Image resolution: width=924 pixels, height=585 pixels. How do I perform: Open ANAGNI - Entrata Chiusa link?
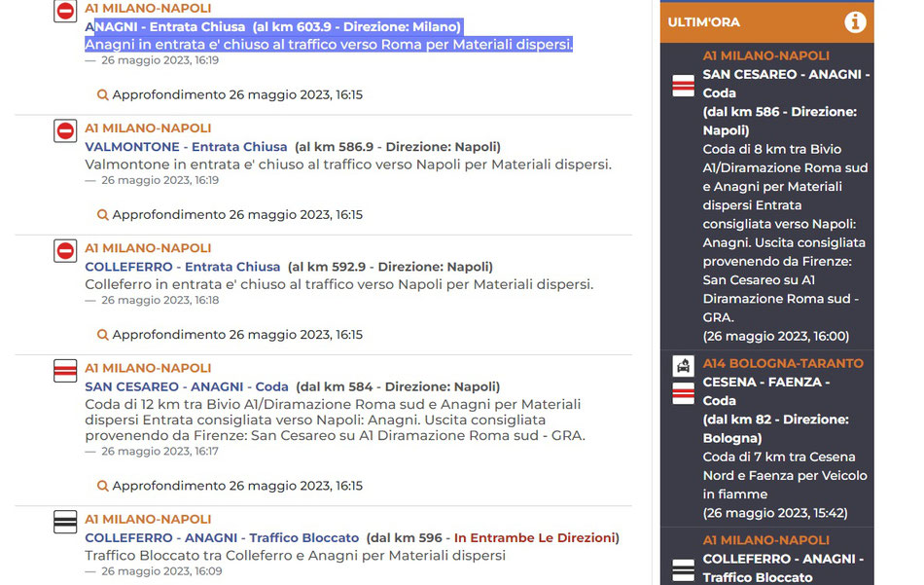[165, 26]
